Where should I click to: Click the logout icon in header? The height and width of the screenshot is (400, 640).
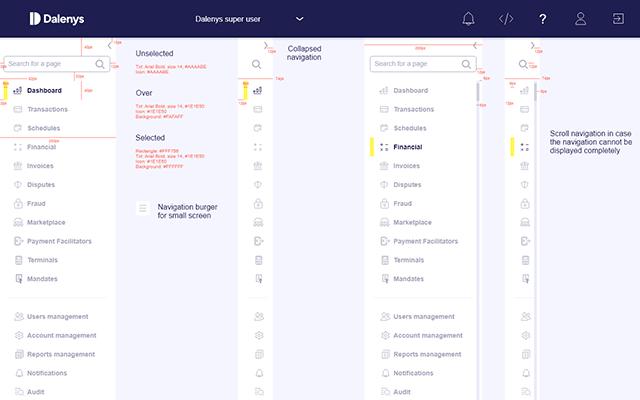click(x=618, y=19)
